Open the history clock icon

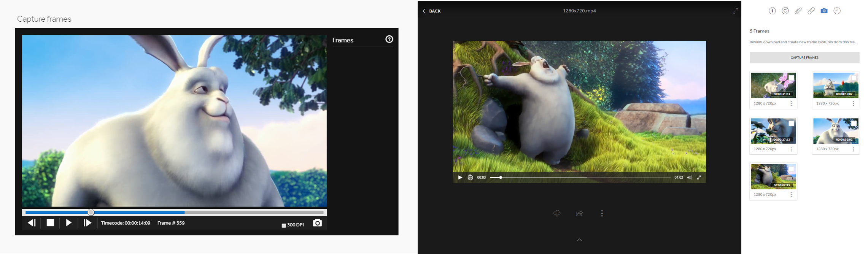pyautogui.click(x=837, y=11)
